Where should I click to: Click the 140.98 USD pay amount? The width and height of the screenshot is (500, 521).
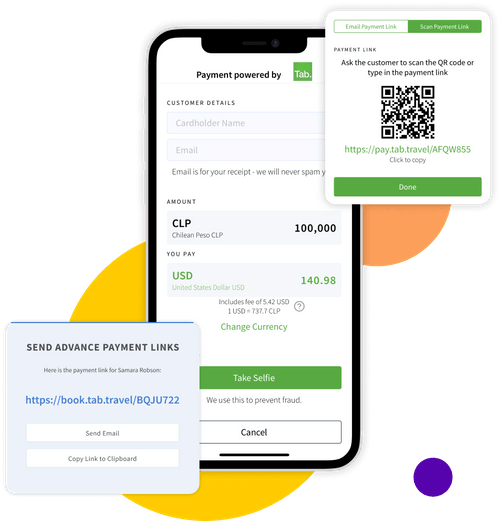(x=318, y=280)
